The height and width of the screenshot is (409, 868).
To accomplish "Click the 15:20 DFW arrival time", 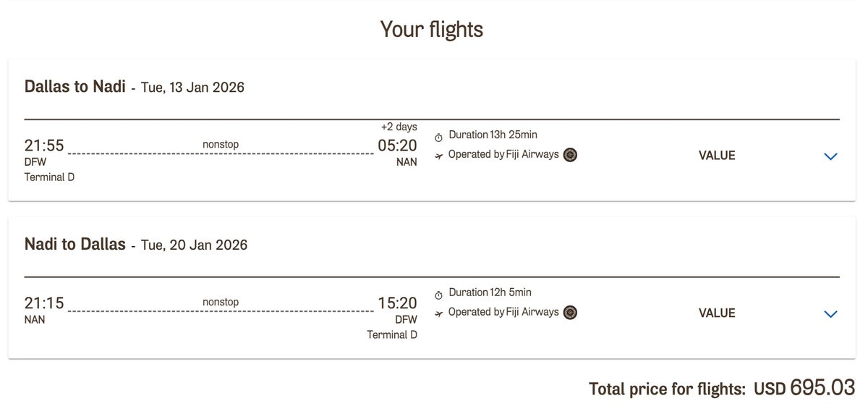I will tap(397, 304).
